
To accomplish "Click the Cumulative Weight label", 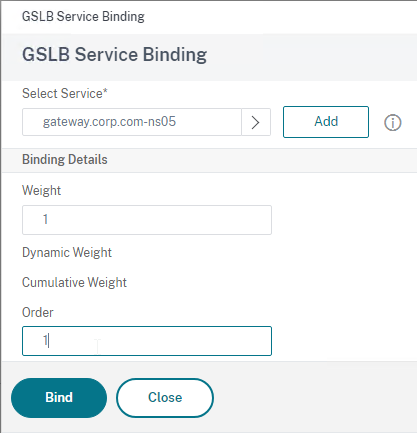I will (x=74, y=283).
